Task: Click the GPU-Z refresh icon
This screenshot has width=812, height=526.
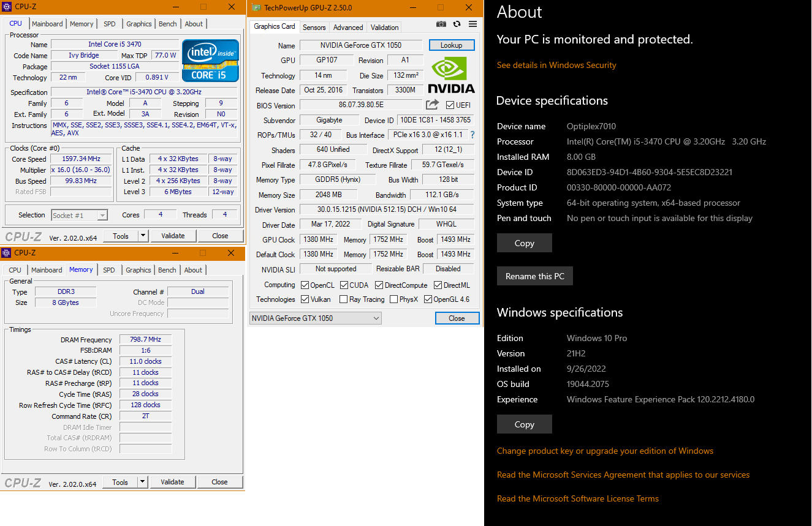Action: point(457,24)
